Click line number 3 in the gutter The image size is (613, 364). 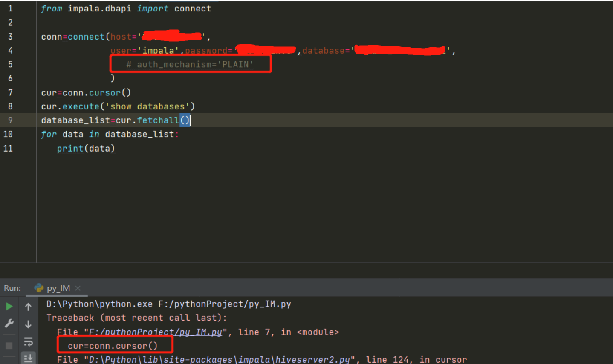click(10, 37)
